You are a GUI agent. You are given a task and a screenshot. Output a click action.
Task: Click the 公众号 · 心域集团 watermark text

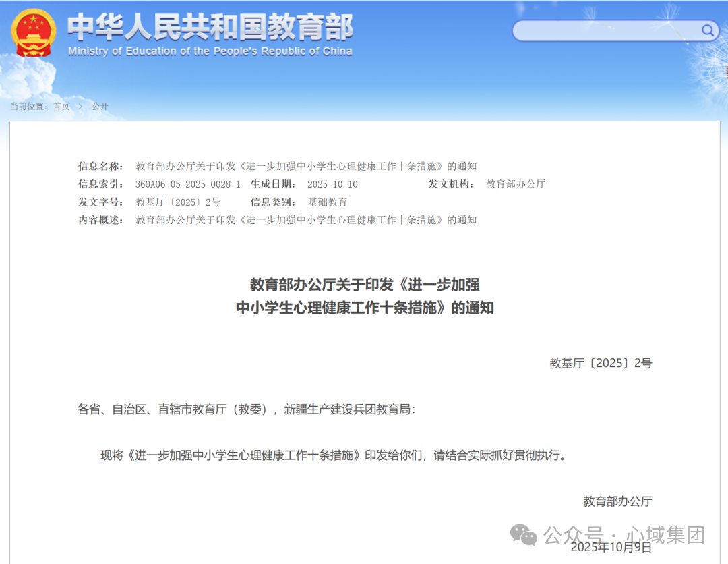tap(624, 535)
